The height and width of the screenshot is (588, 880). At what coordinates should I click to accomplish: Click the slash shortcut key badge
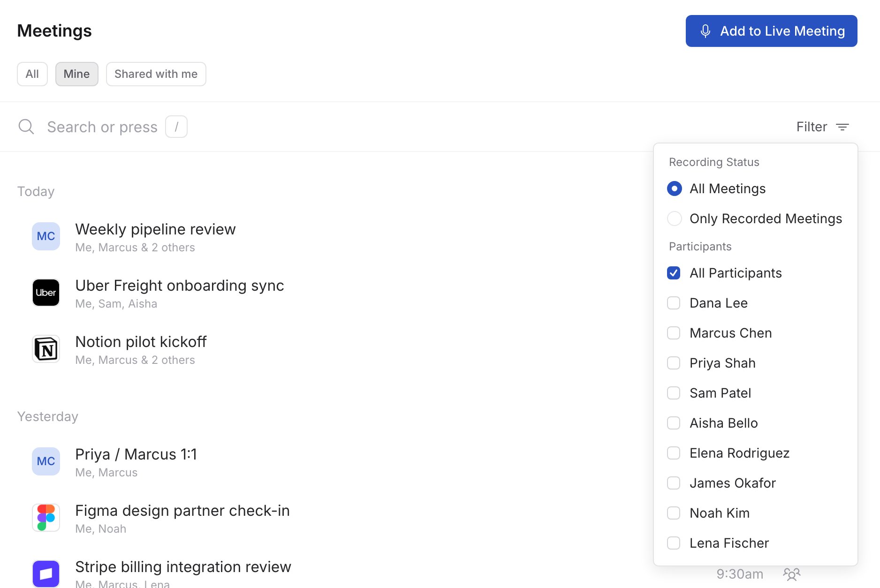coord(176,127)
